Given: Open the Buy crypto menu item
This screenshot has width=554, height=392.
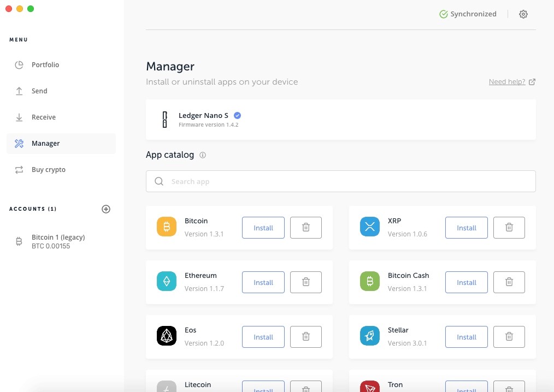Looking at the screenshot, I should (x=61, y=169).
